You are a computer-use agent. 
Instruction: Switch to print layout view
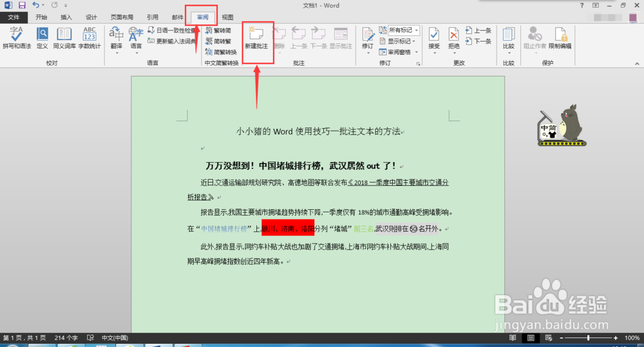pyautogui.click(x=531, y=337)
